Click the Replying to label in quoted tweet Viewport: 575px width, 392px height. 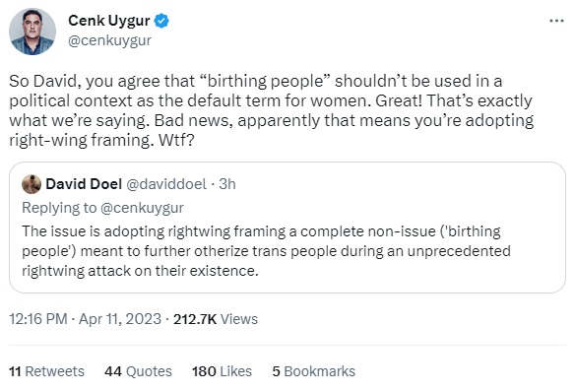(x=59, y=208)
